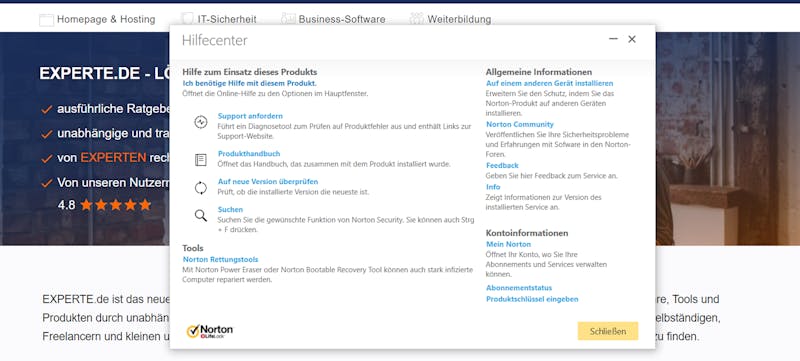Click the 'Kontoinformationen' heading

pos(527,233)
